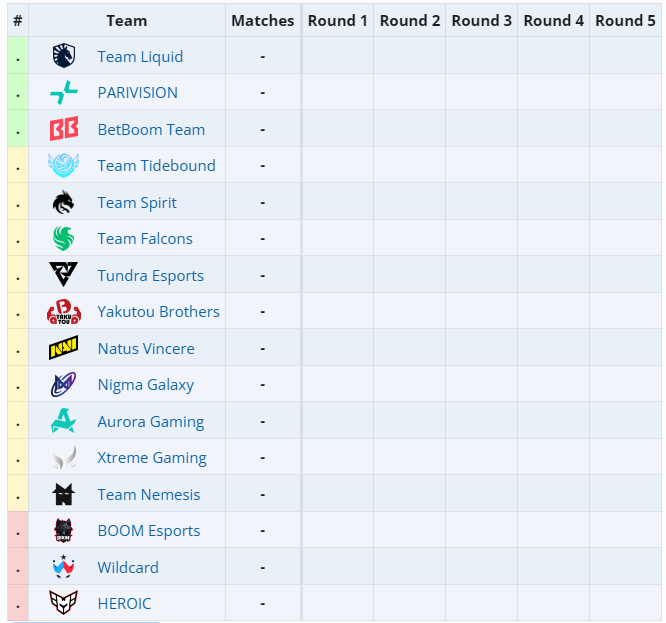Click the Team Liquid logo icon
The image size is (666, 623).
pyautogui.click(x=64, y=56)
